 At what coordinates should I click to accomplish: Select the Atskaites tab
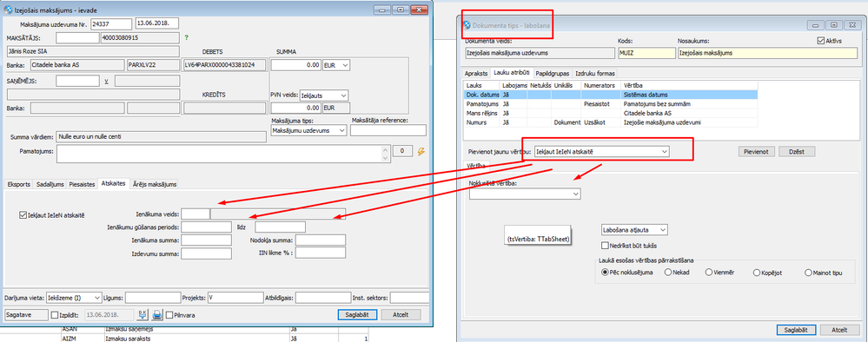(114, 184)
